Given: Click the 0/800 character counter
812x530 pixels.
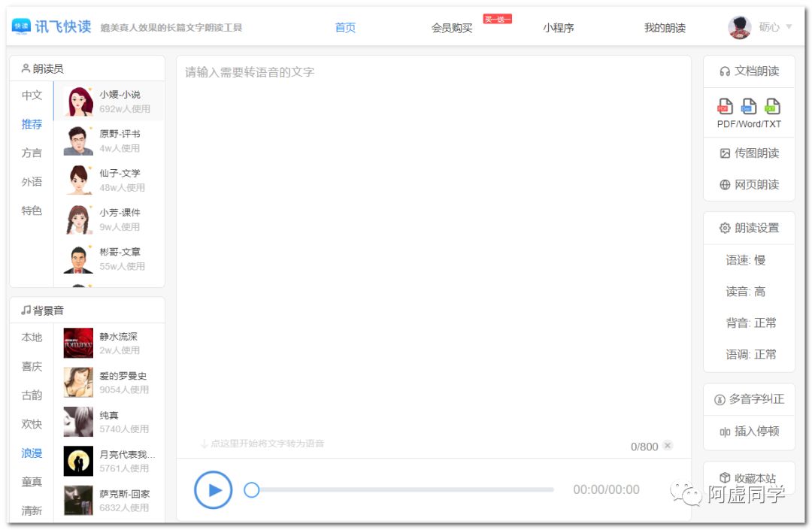Looking at the screenshot, I should pos(644,447).
